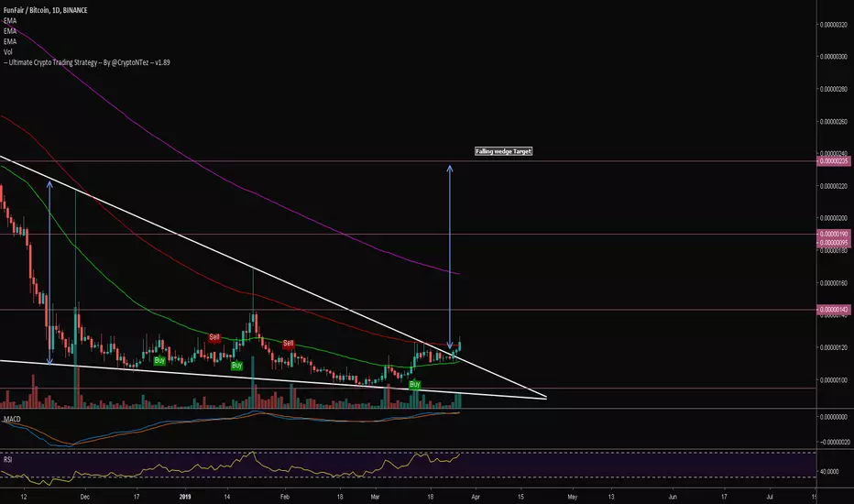
Task: Click the first red Sell signal marker
Action: point(214,337)
